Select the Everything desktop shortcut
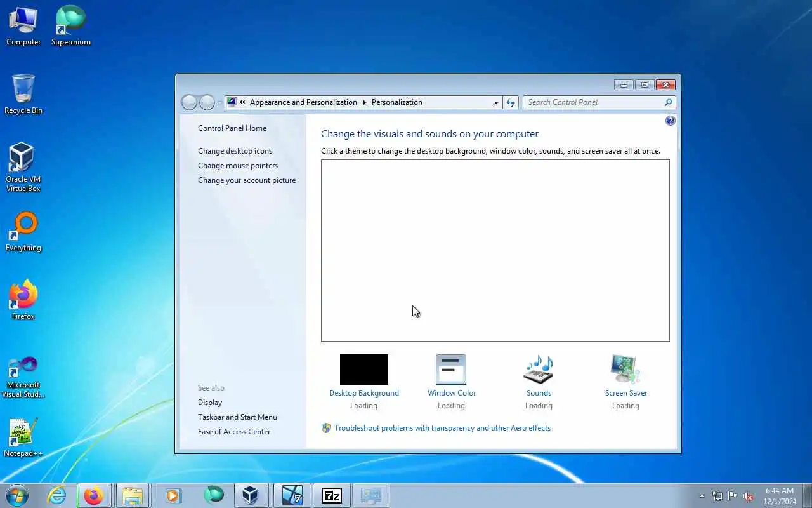The width and height of the screenshot is (812, 508). pos(23,232)
